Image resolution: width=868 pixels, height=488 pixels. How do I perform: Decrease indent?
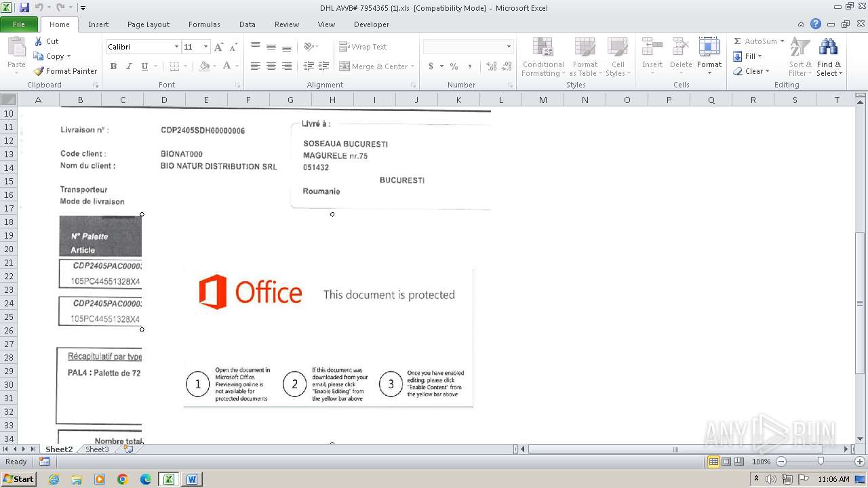(x=309, y=66)
